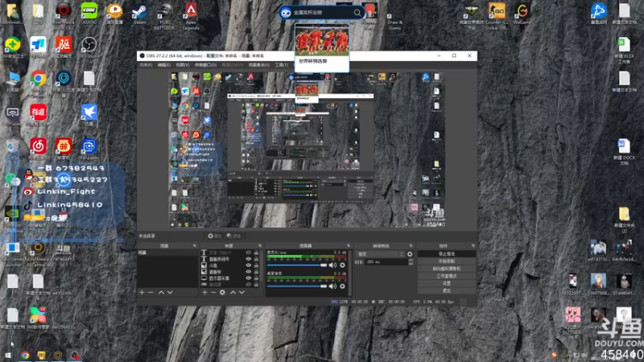Remove selected source with minus icon
The height and width of the screenshot is (362, 644).
click(213, 292)
